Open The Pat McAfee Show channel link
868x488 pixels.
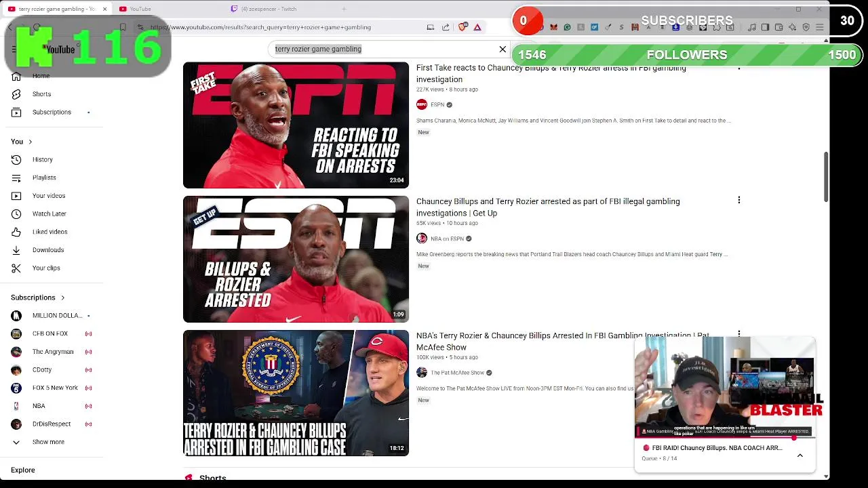[x=457, y=373]
